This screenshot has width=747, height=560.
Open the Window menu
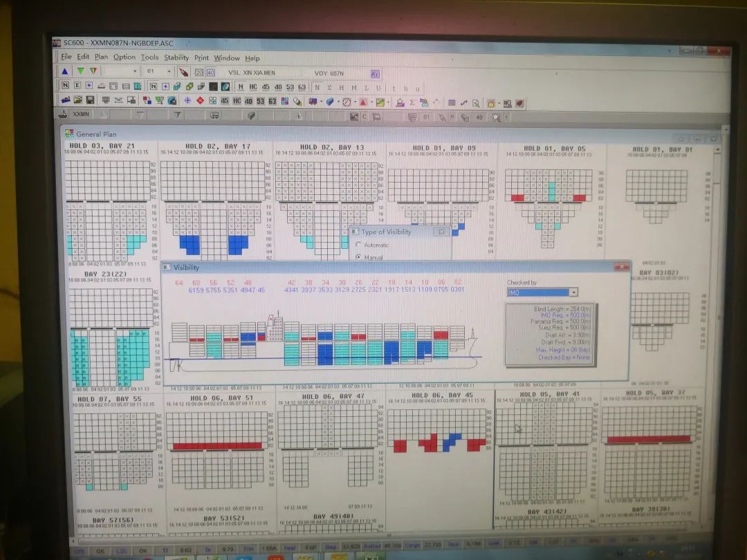tap(227, 58)
